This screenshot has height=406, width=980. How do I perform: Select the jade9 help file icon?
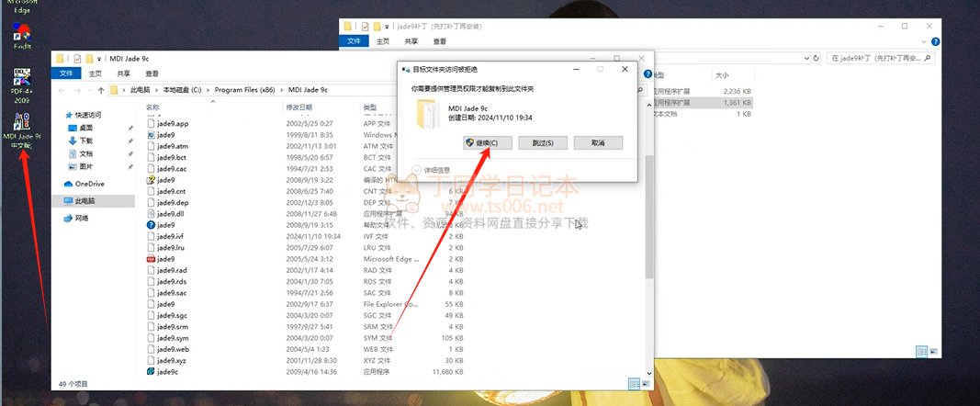[x=151, y=225]
